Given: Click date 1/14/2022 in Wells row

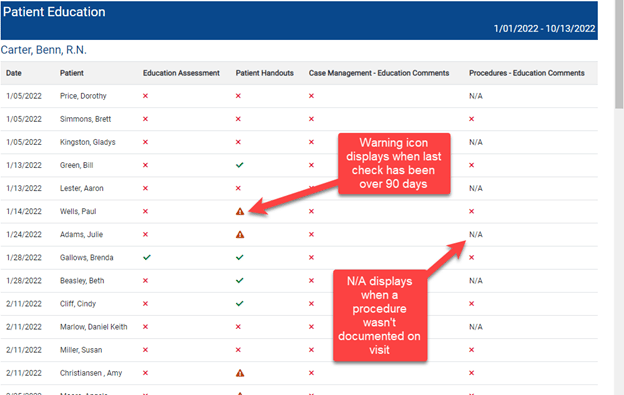Looking at the screenshot, I should (24, 211).
